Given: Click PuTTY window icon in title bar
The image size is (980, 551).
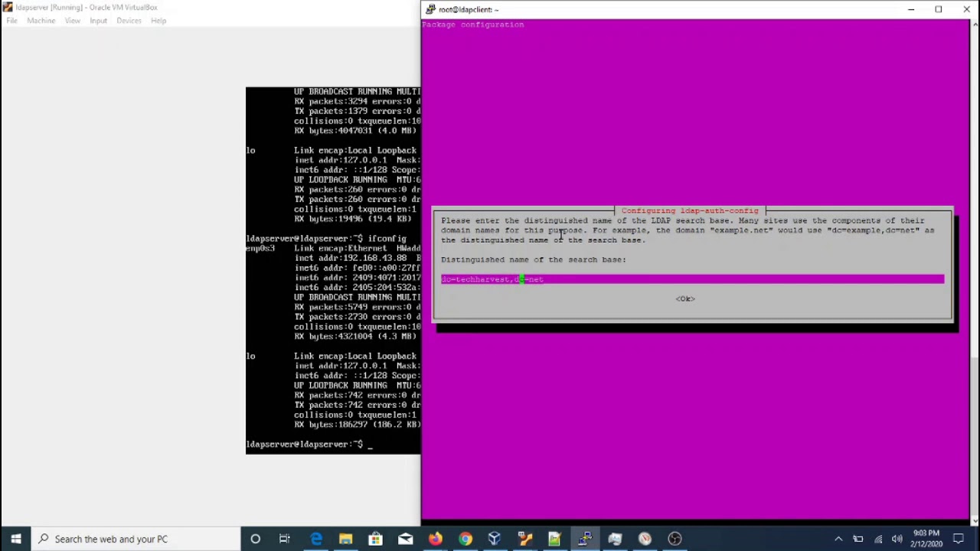Looking at the screenshot, I should (x=431, y=9).
